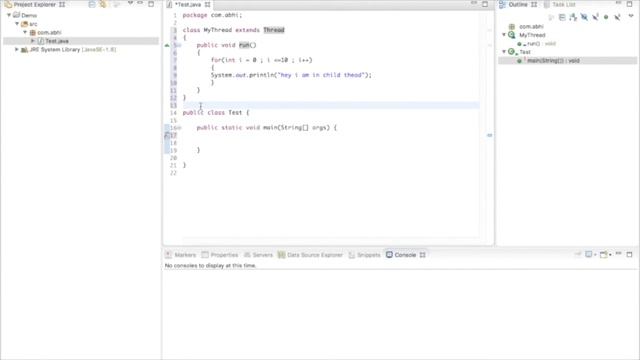This screenshot has width=640, height=360.
Task: Open the Task List tab
Action: tap(559, 4)
